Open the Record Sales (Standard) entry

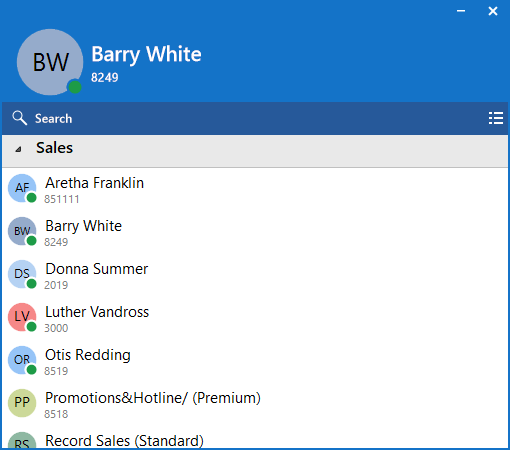[x=255, y=440]
